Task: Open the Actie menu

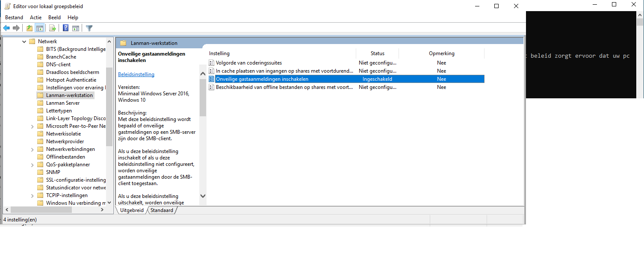Action: [x=36, y=18]
